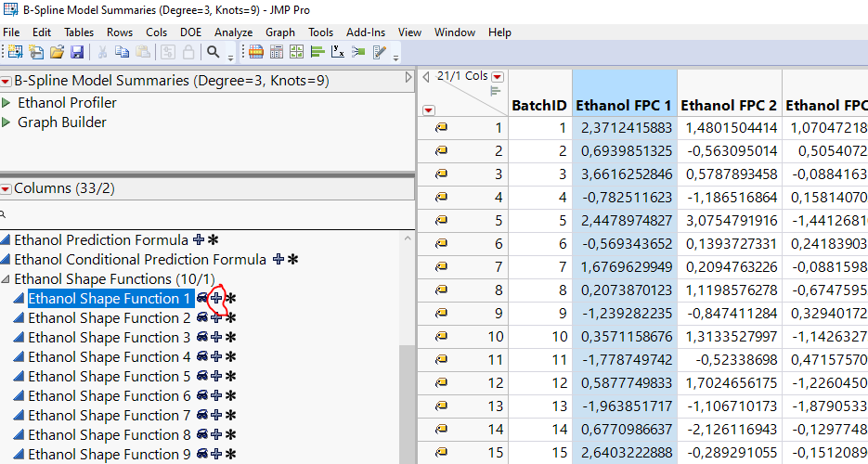
Task: Open the rows red triangle menu in grid corner
Action: [429, 110]
